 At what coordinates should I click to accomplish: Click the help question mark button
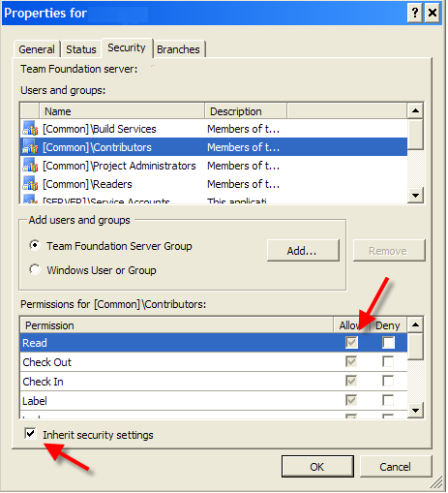pos(415,14)
